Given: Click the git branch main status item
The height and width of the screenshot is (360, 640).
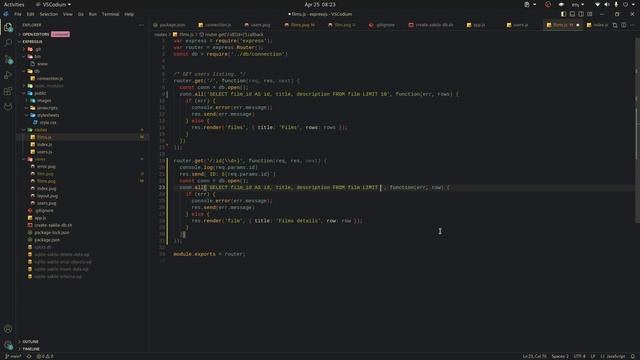Looking at the screenshot, I should tap(13, 356).
